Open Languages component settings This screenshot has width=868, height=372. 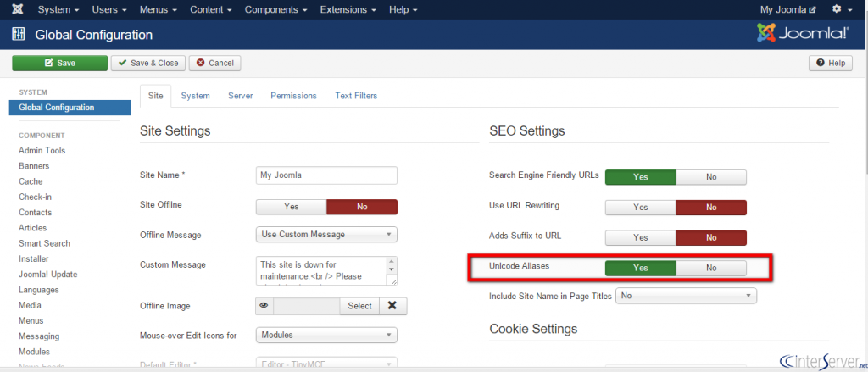[38, 290]
